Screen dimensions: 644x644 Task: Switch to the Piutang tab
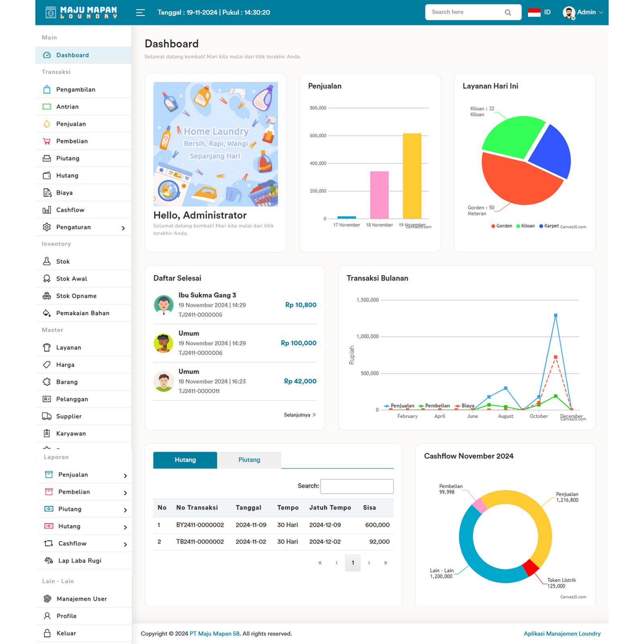point(249,460)
